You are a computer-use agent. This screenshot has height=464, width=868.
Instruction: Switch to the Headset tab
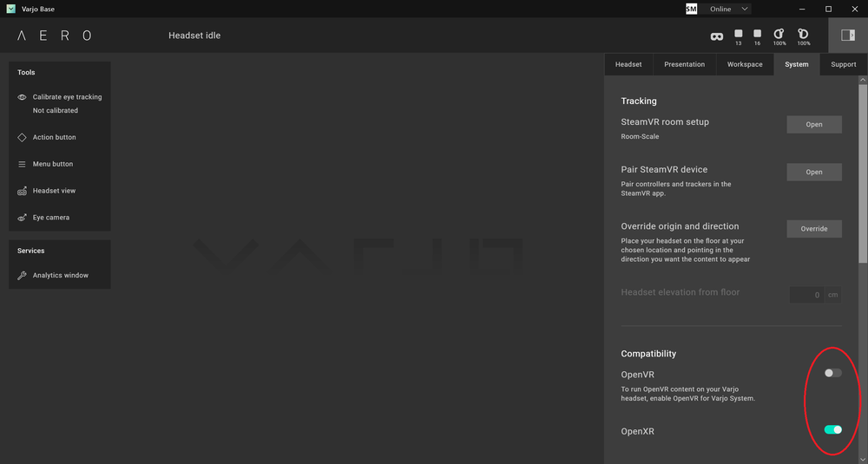click(x=628, y=65)
